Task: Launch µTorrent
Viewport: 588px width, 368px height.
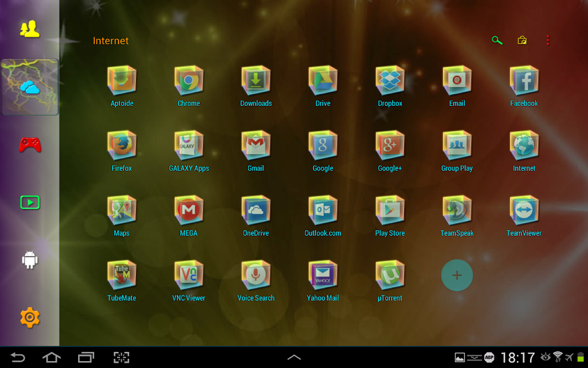Action: pyautogui.click(x=390, y=275)
